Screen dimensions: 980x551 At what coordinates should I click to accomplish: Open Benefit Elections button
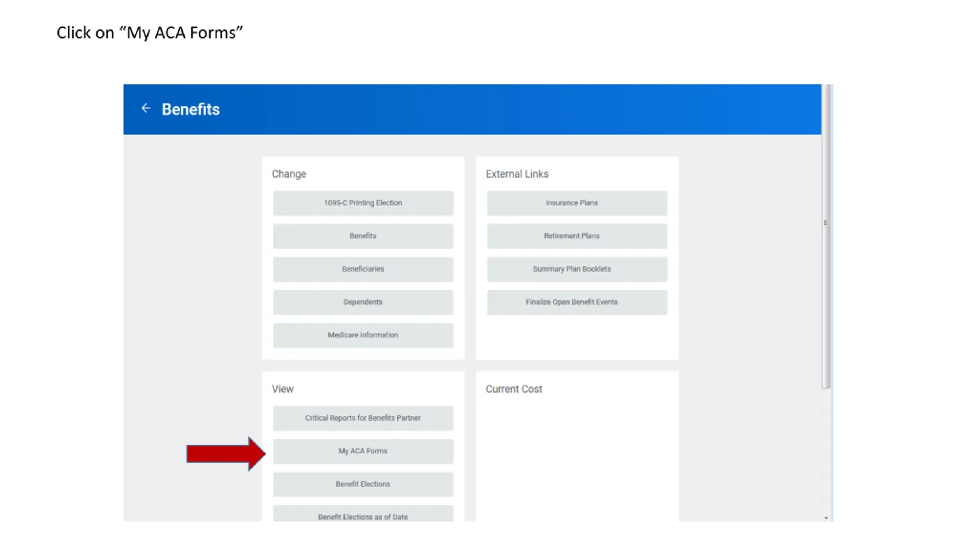[x=363, y=484]
